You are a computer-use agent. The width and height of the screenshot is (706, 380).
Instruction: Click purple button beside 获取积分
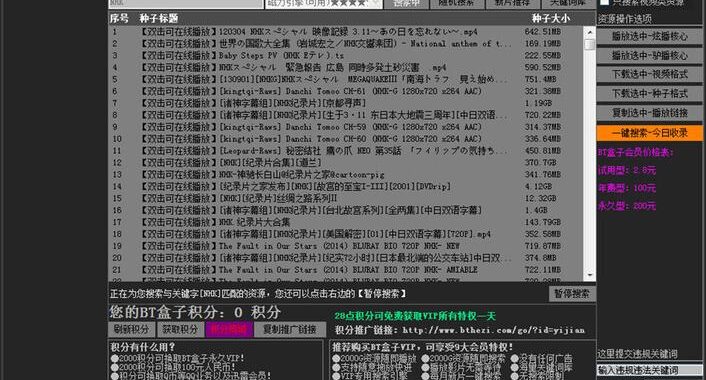pos(229,330)
